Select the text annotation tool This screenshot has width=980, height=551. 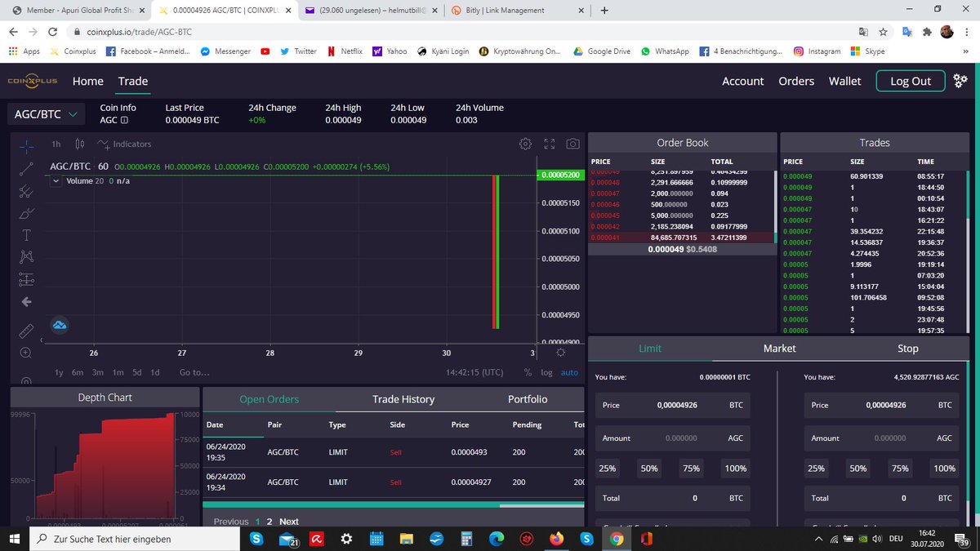26,235
